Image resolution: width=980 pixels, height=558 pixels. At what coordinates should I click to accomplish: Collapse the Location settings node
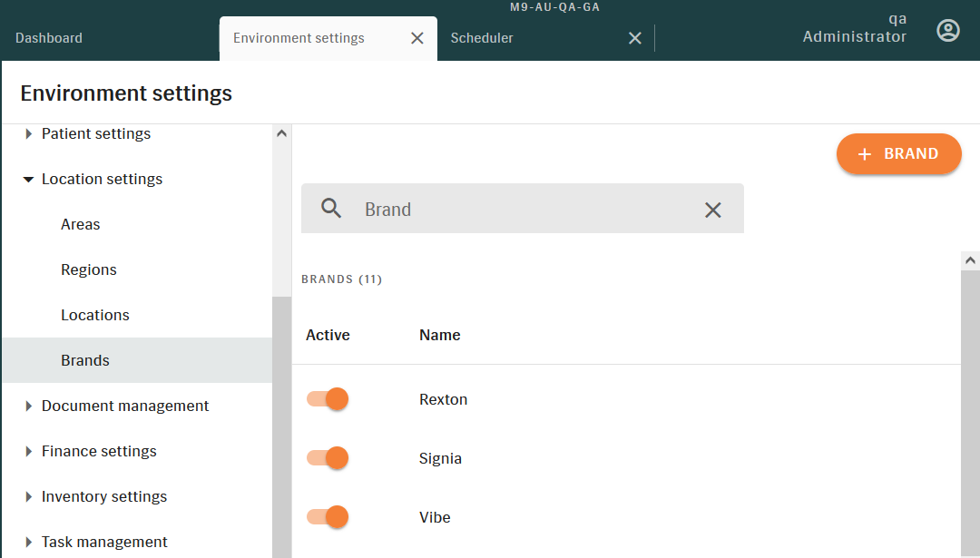point(28,180)
